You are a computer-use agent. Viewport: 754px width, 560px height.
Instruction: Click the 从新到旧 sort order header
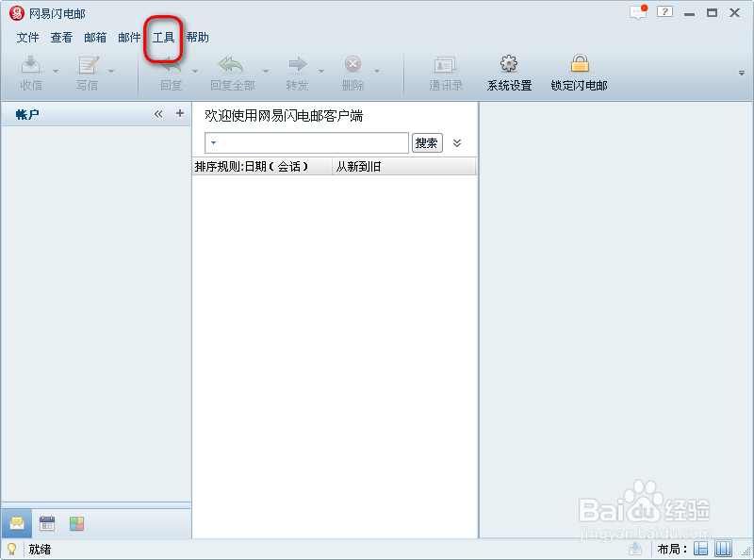[404, 167]
